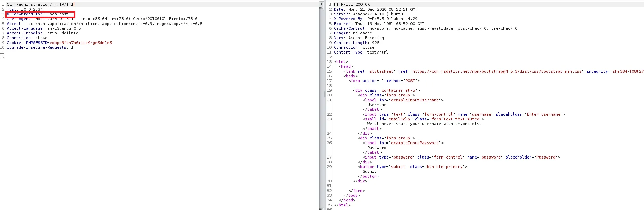Click the Accept-Language header in the request
The width and height of the screenshot is (644, 210).
click(x=44, y=28)
